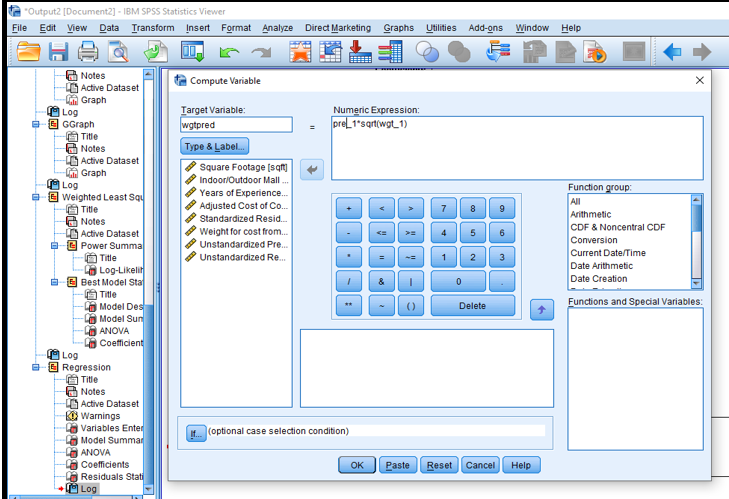Open the Analyze menu
The height and width of the screenshot is (499, 729).
tap(277, 28)
